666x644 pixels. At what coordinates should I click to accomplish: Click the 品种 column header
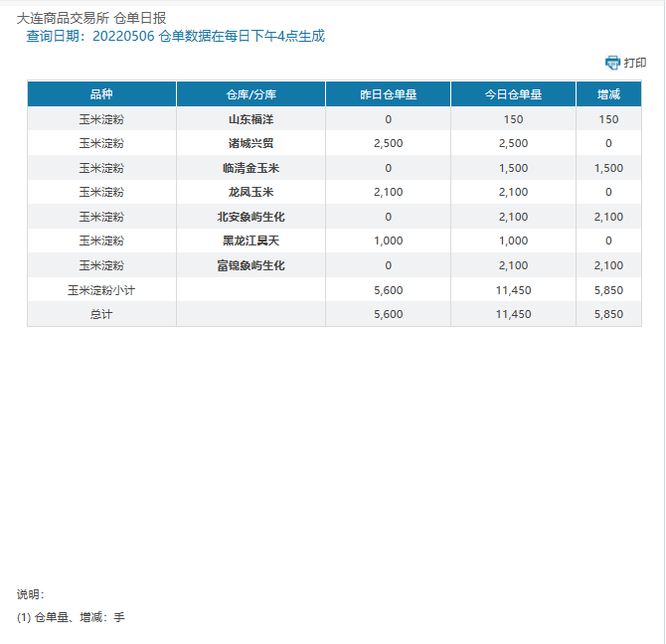(x=101, y=94)
